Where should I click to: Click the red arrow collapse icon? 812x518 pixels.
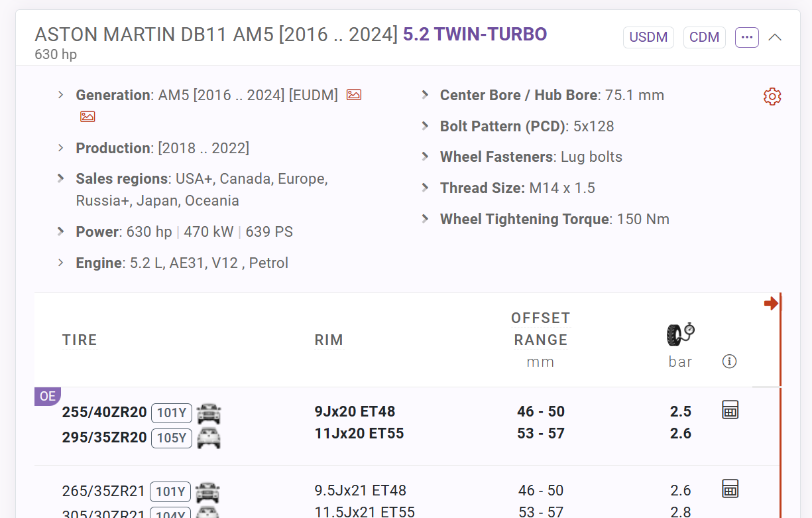point(772,304)
